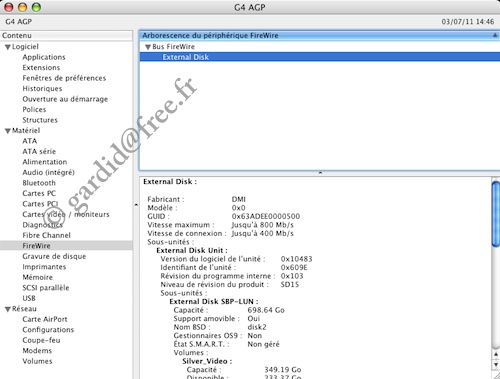Click the External Disk Unit heading

(x=192, y=250)
